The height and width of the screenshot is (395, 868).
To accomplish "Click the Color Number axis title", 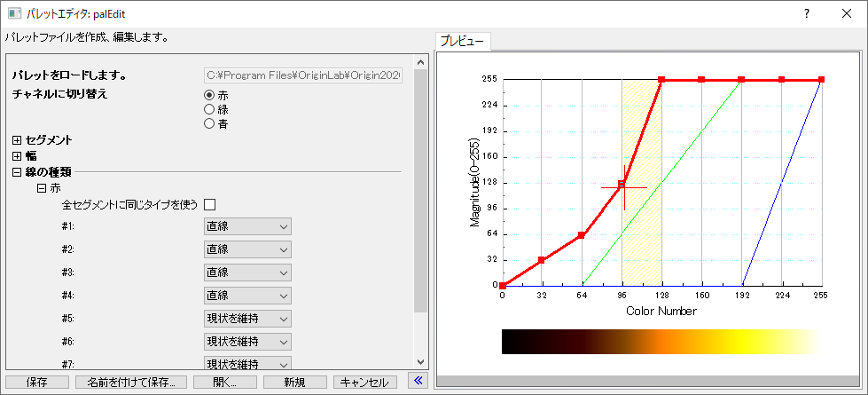I will (x=661, y=312).
